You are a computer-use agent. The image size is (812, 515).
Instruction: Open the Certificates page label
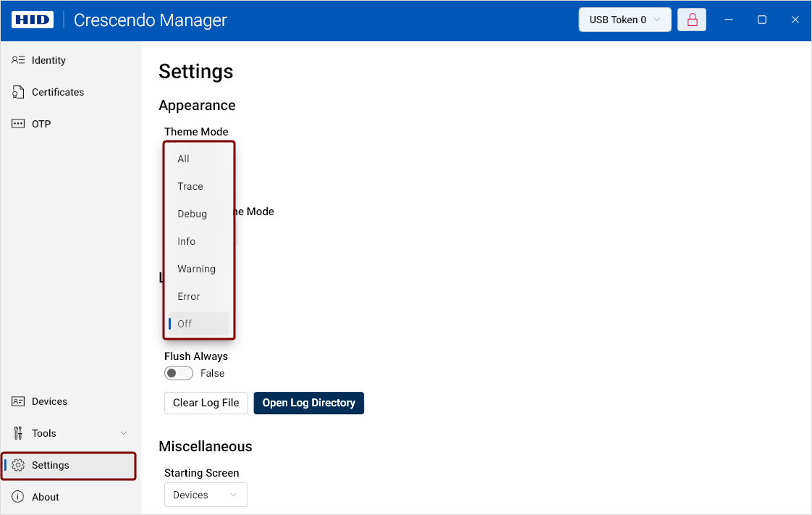pos(58,92)
